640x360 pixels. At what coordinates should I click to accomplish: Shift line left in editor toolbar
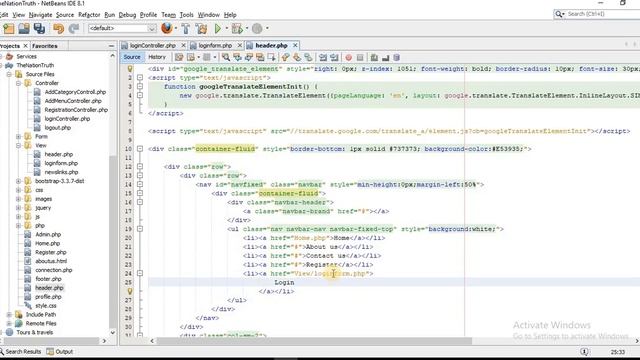click(323, 57)
